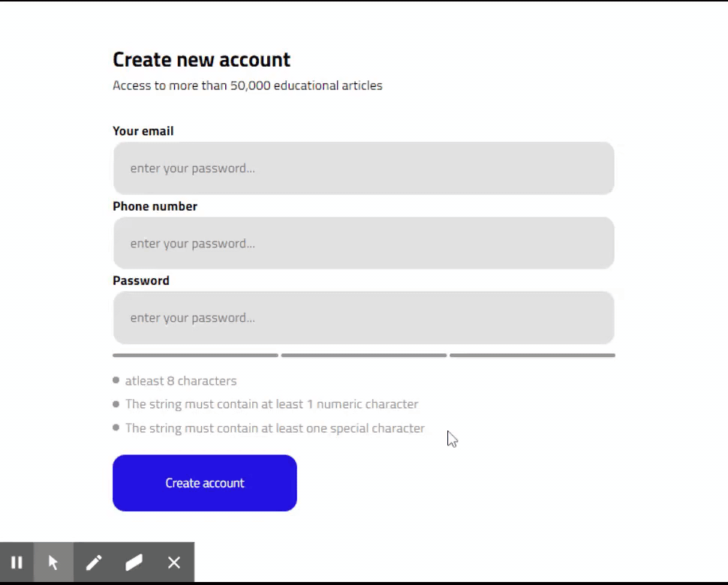Select the cursor pointer tool

(x=53, y=562)
